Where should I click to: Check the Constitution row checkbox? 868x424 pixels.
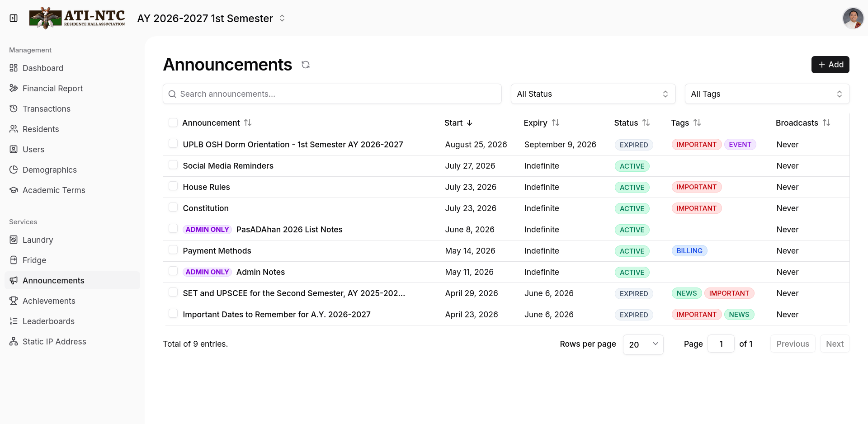coord(173,207)
